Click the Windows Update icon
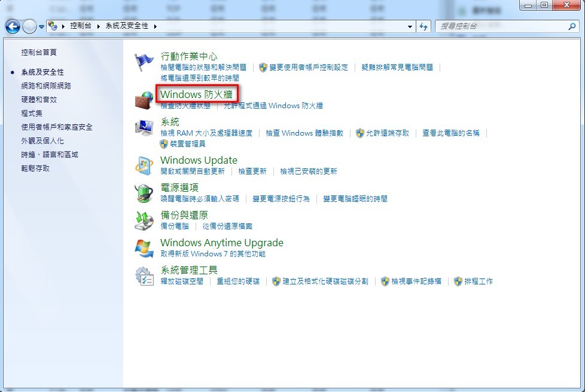 (x=144, y=166)
